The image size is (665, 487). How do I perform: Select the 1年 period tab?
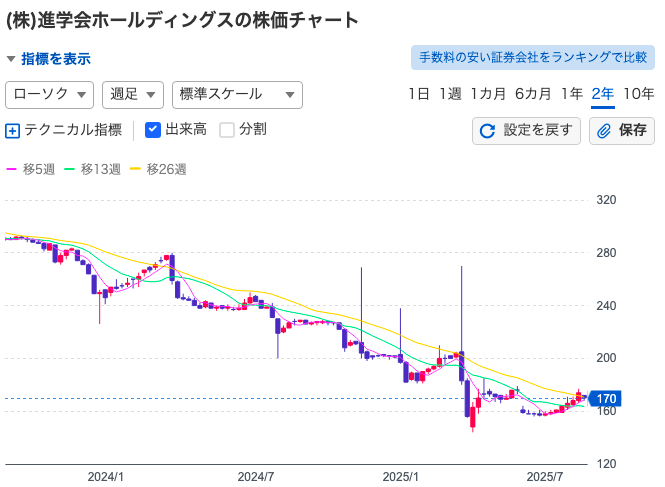572,94
